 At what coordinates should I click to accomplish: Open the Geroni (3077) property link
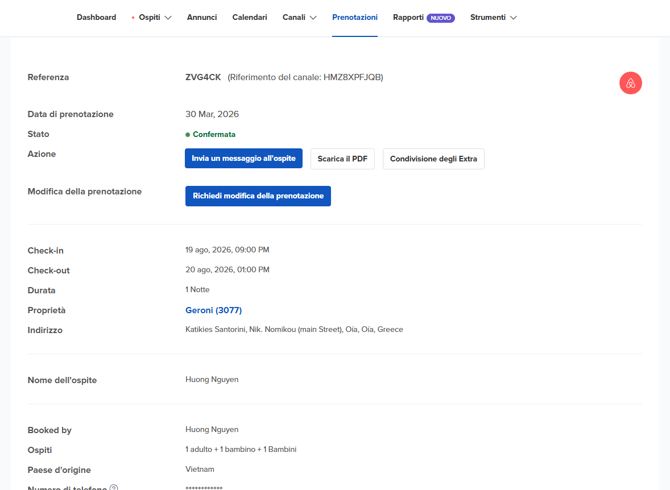tap(213, 310)
